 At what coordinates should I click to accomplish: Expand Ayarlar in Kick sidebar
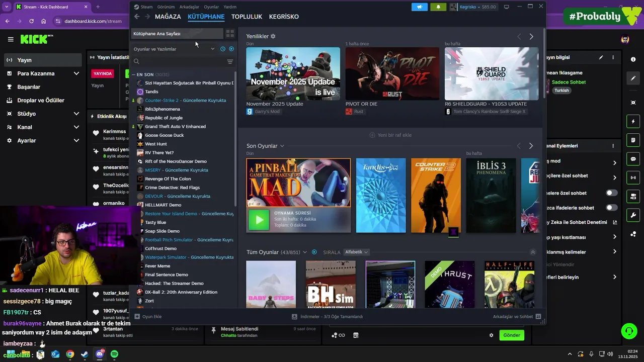point(76,141)
